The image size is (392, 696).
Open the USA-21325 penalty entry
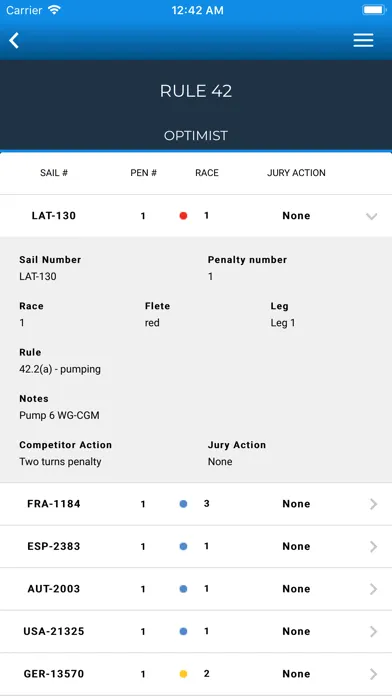[x=196, y=631]
